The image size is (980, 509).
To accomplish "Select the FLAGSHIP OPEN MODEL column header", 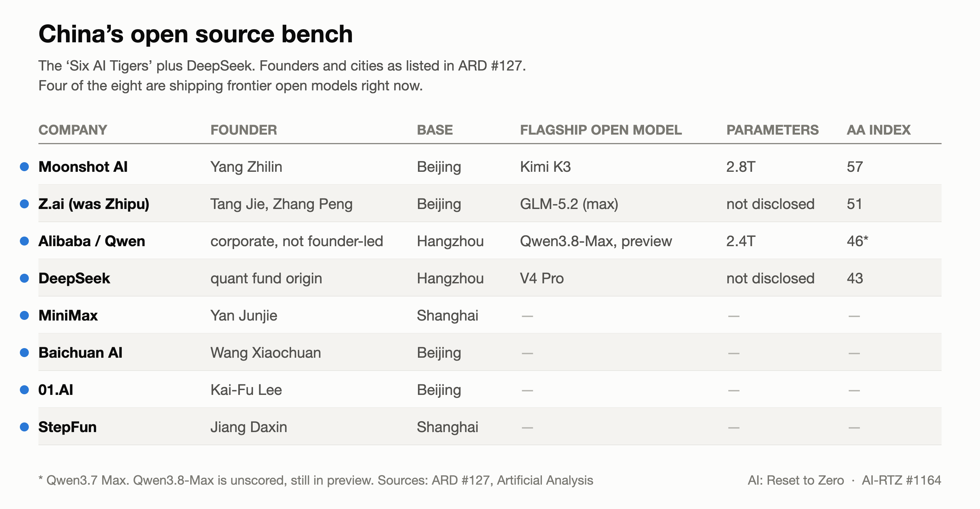I will coord(601,130).
